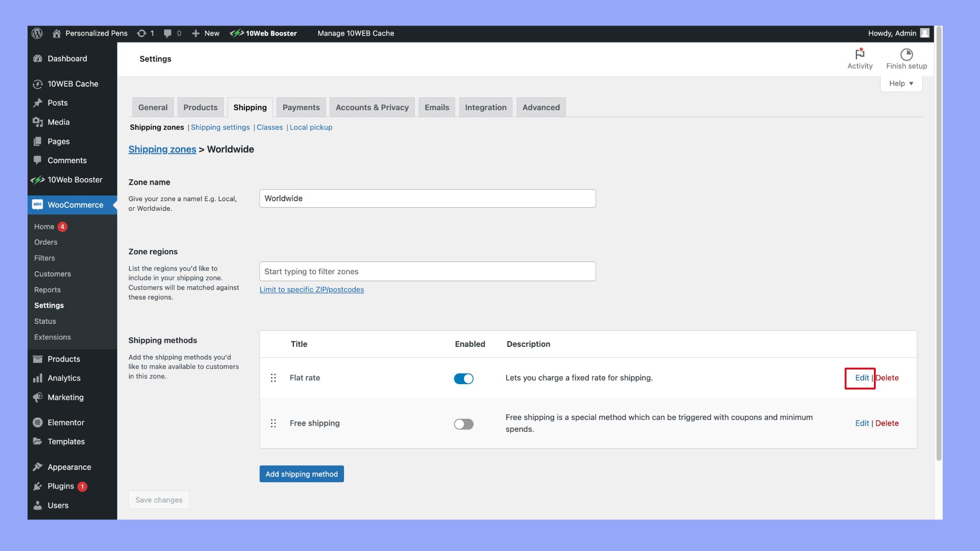Click the drag handle beside Flat rate

click(274, 378)
